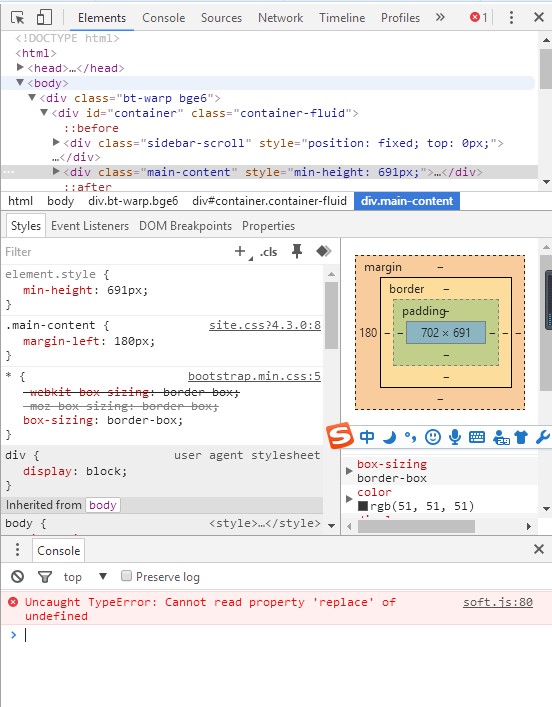Viewport: 552px width, 707px height.
Task: Expand the sidebar-scroll div node
Action: click(x=56, y=142)
